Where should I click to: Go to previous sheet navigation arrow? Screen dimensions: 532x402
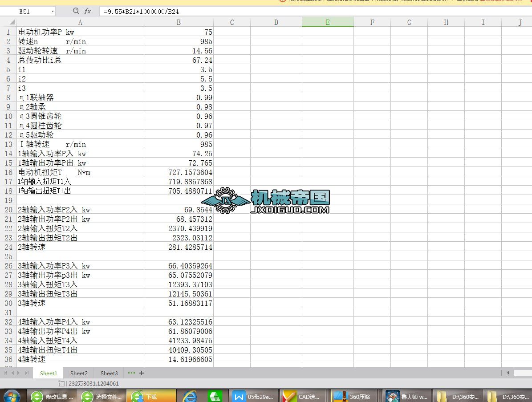click(x=12, y=373)
